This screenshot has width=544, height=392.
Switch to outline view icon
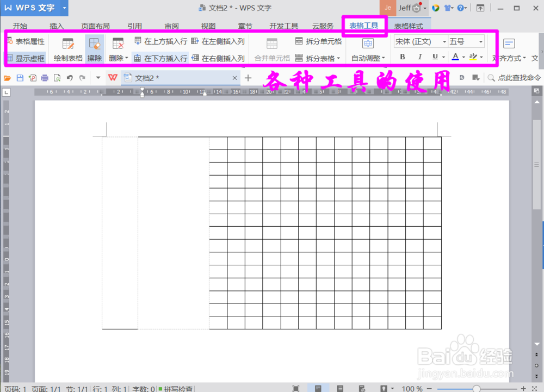340,389
